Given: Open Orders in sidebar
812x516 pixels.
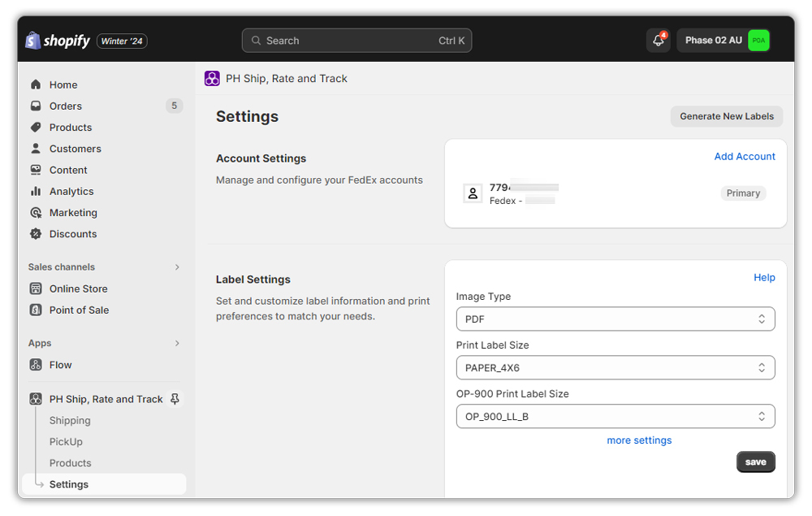Looking at the screenshot, I should 65,106.
